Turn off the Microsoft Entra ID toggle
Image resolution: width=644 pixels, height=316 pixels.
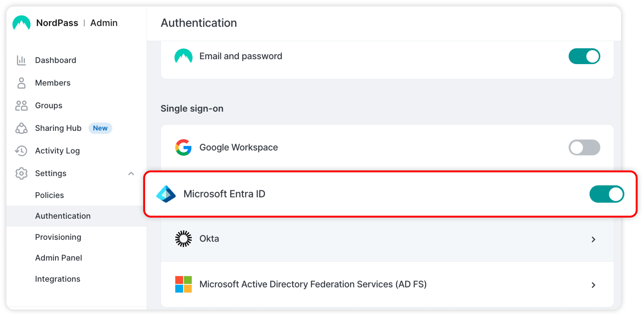607,194
